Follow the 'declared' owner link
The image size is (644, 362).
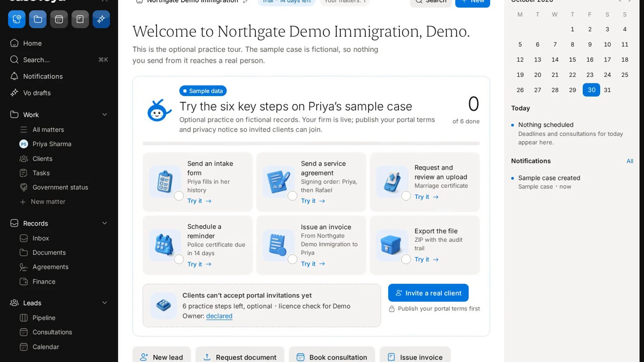coord(219,316)
